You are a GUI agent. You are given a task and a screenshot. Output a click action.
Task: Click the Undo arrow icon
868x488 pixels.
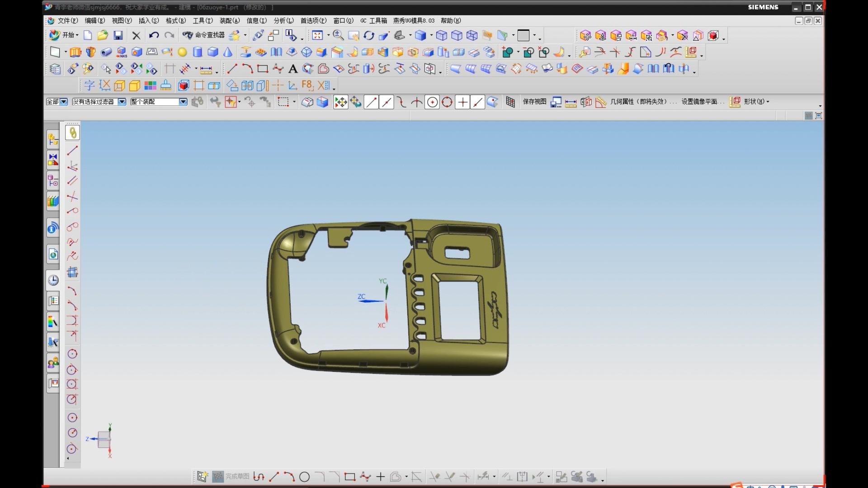tap(154, 35)
